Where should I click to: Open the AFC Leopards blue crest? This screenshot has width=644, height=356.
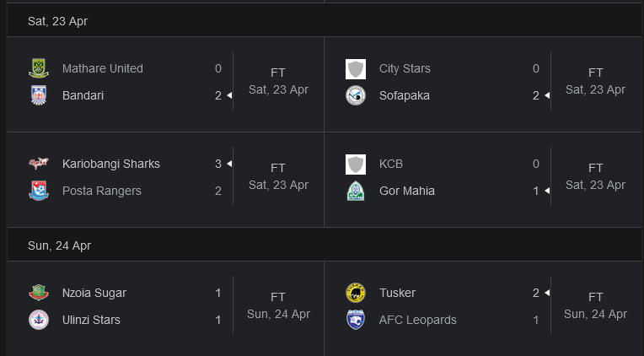[x=356, y=320]
